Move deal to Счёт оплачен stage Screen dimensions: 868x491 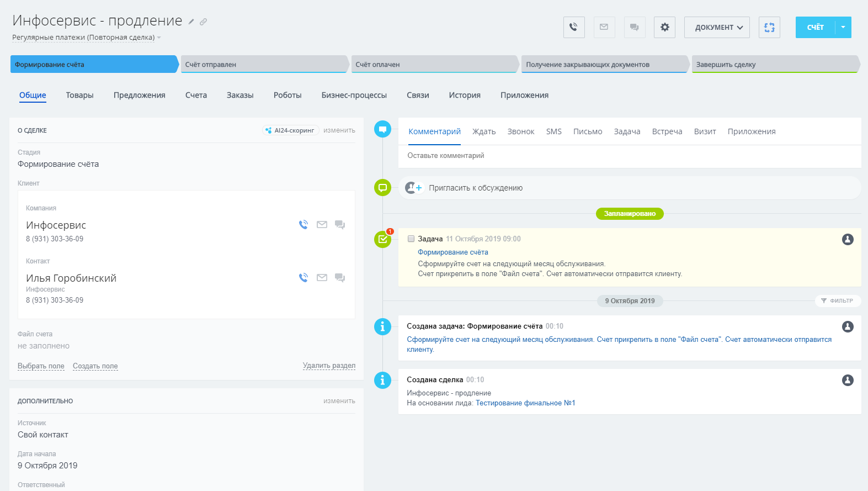point(434,65)
